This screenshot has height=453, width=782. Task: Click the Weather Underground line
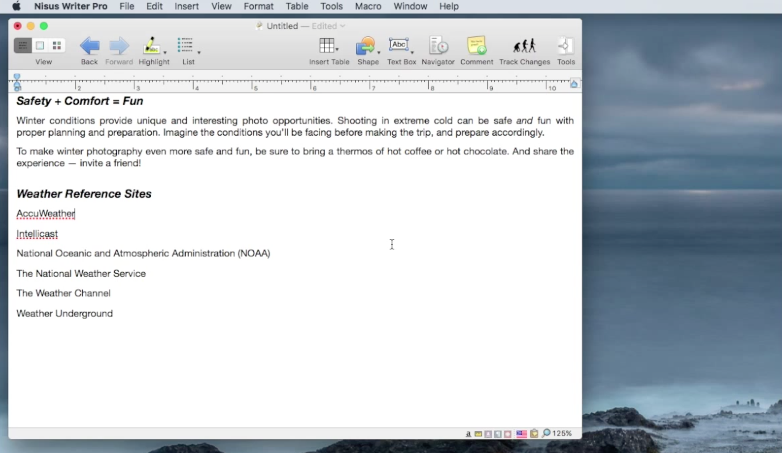pos(64,313)
